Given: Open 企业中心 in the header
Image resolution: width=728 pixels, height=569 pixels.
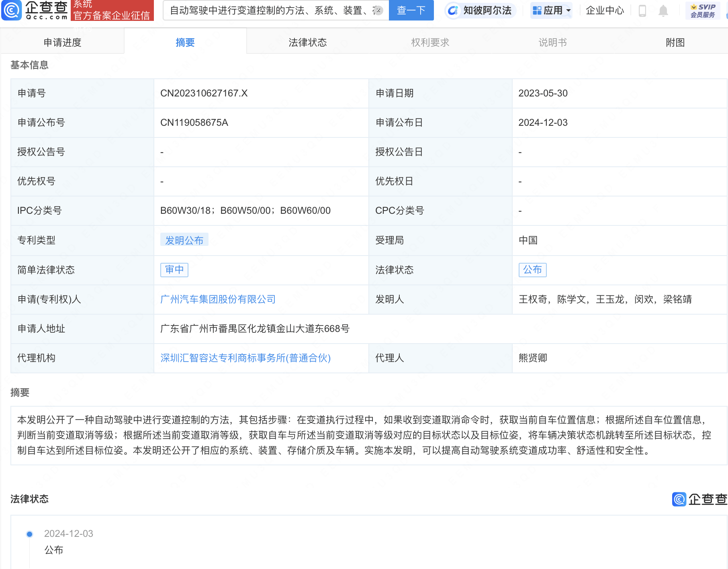Looking at the screenshot, I should coord(605,10).
